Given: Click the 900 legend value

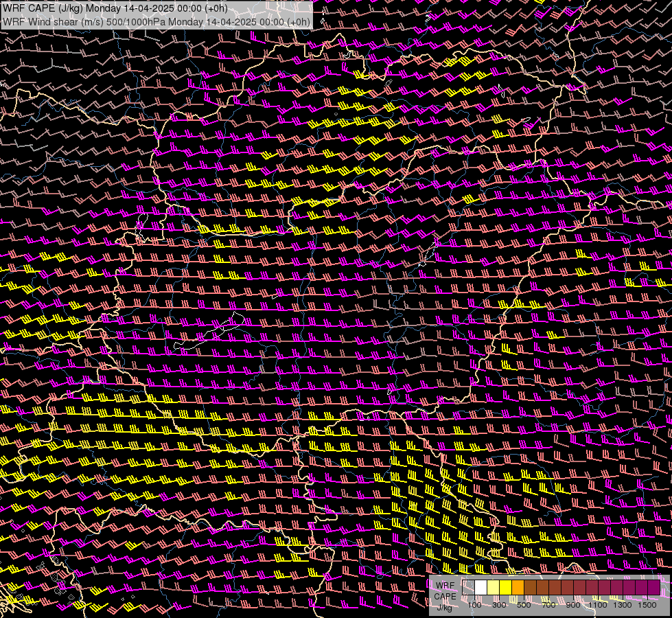Looking at the screenshot, I should click(x=573, y=605).
